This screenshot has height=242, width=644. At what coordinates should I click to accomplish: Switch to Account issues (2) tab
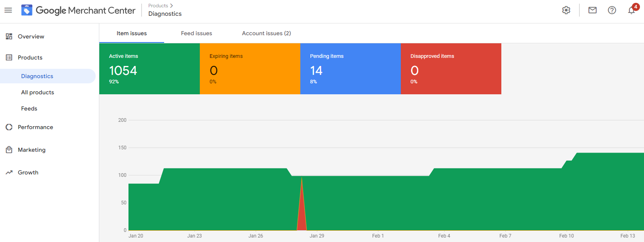click(266, 33)
